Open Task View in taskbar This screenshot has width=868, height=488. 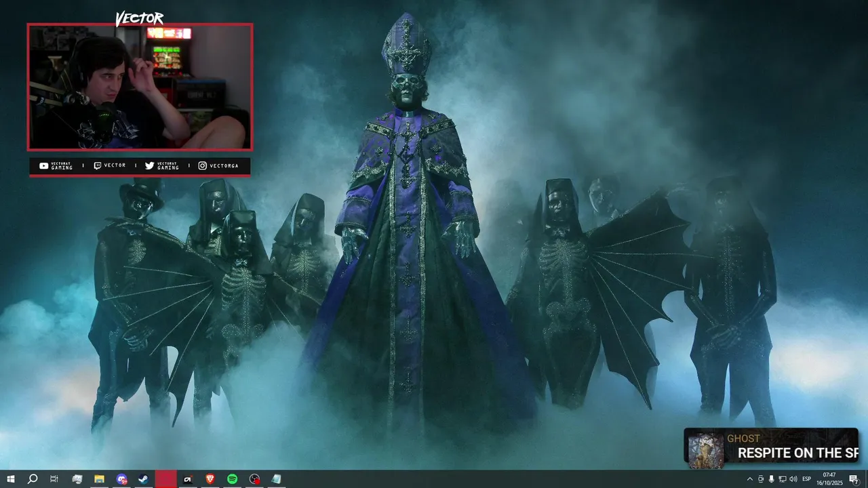[54, 479]
